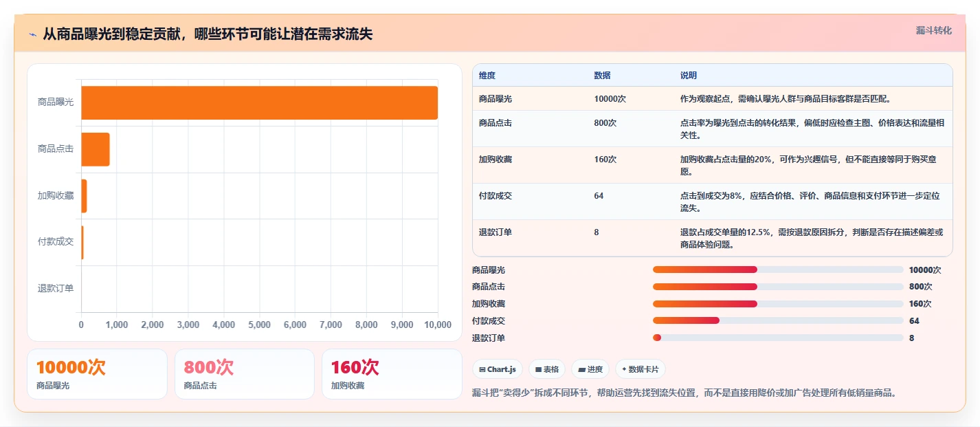Click the 漏斗转化 tag label
Screen dimensions: 980x427
tap(934, 30)
